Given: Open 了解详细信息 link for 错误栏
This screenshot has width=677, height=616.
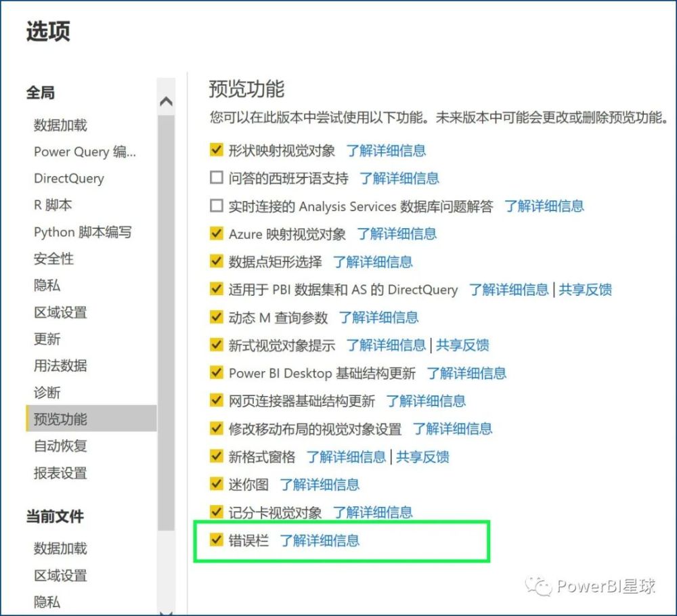Looking at the screenshot, I should tap(320, 540).
